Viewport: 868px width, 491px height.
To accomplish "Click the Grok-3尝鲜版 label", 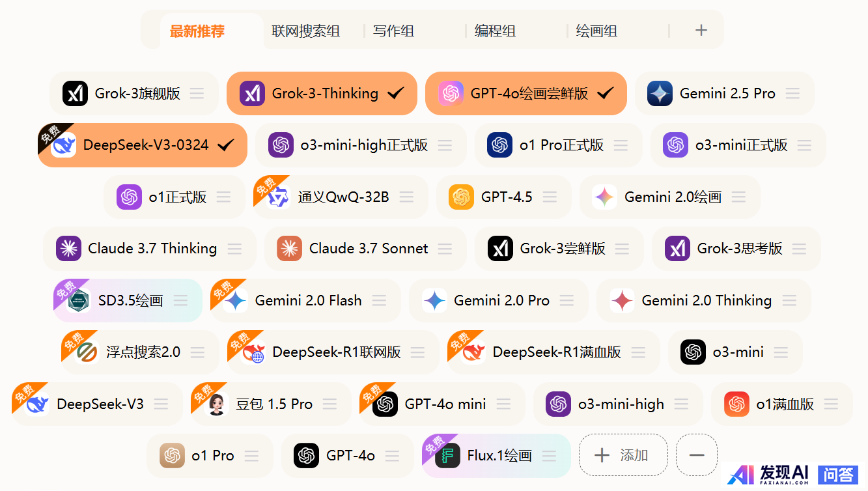I will [563, 249].
